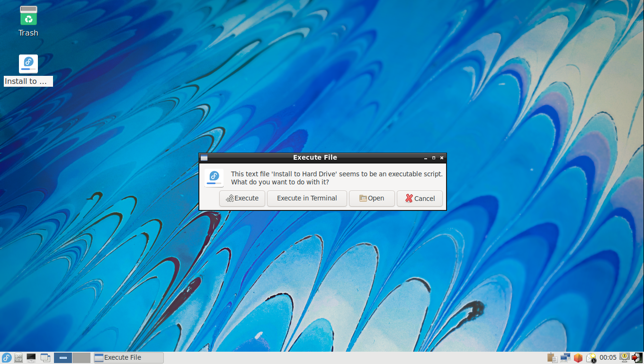Open the clipboard manager tray icon
The height and width of the screenshot is (364, 644).
[552, 358]
